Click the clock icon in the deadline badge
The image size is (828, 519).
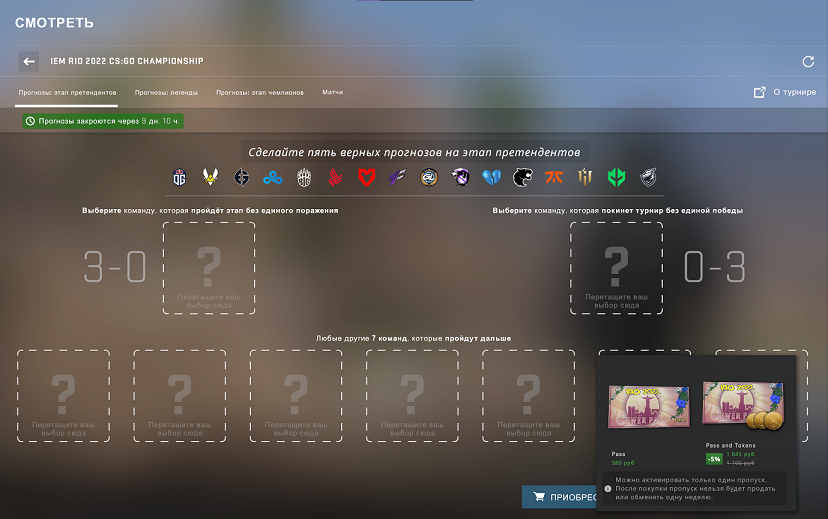tap(31, 121)
